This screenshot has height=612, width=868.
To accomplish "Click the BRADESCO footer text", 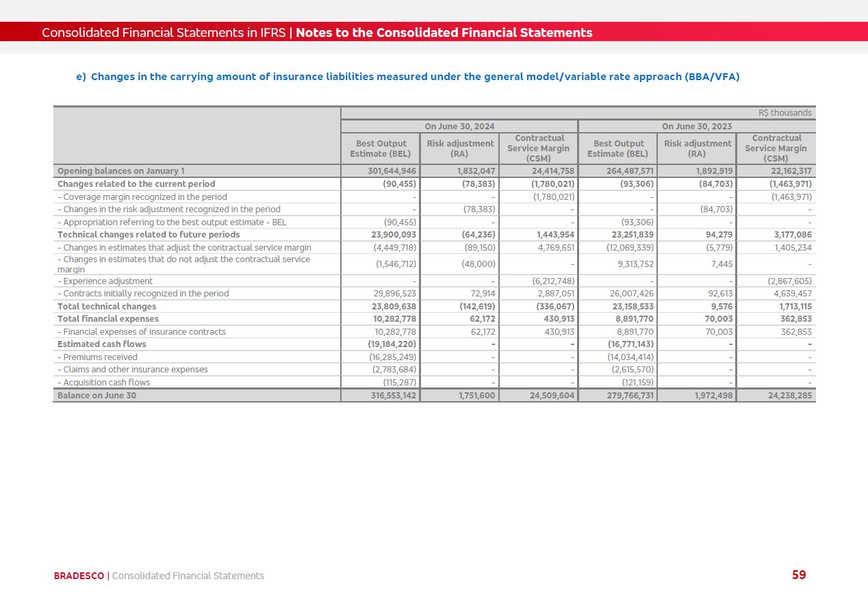I will pyautogui.click(x=79, y=576).
